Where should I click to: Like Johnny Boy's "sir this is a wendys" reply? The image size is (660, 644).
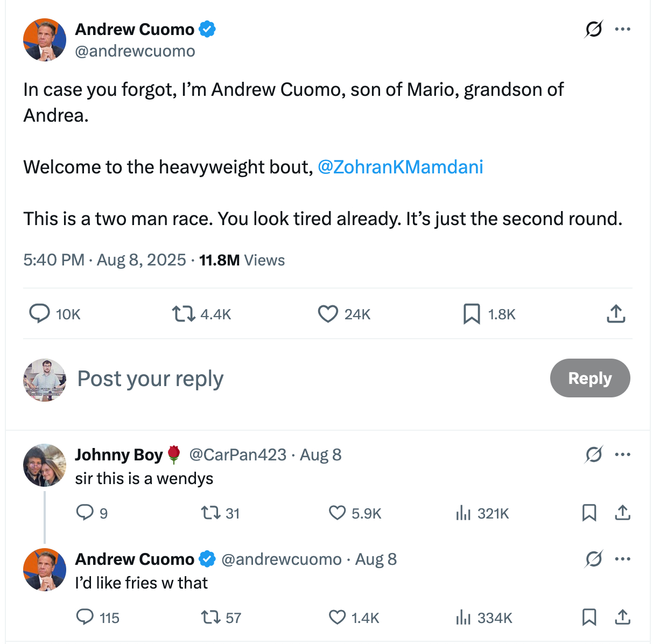pos(338,513)
